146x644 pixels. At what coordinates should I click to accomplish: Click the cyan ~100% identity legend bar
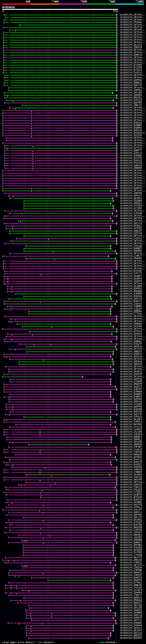[130, 4]
